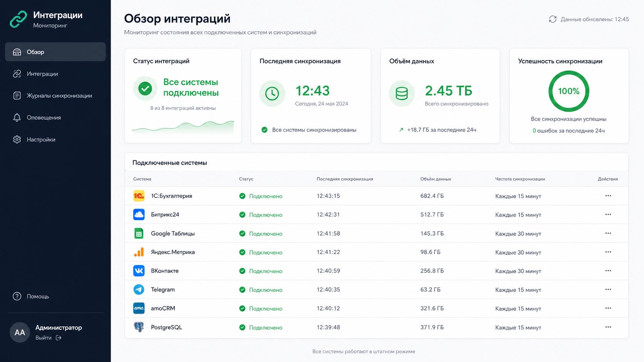This screenshot has height=362, width=644.
Task: Click the Данные обновлены: 12:45 text
Action: click(x=595, y=19)
